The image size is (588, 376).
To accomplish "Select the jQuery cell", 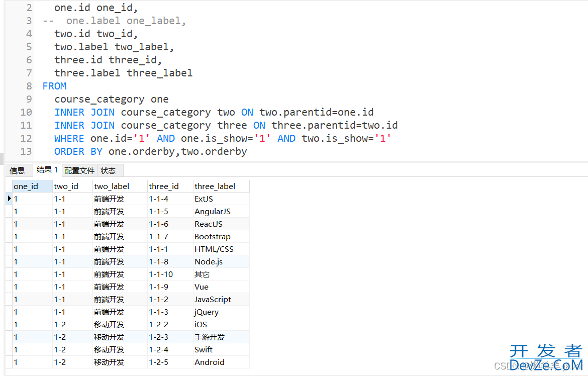I will [221, 312].
